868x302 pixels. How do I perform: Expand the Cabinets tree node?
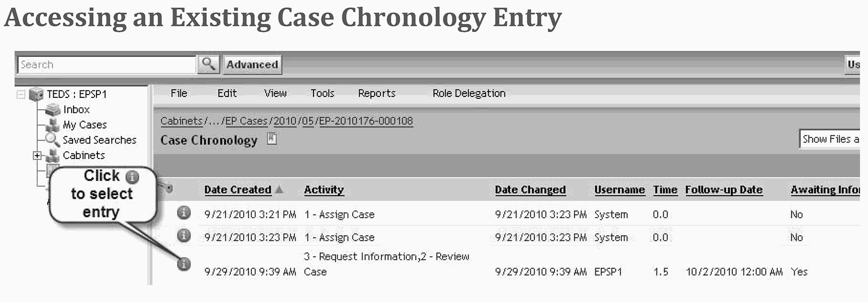[x=37, y=156]
